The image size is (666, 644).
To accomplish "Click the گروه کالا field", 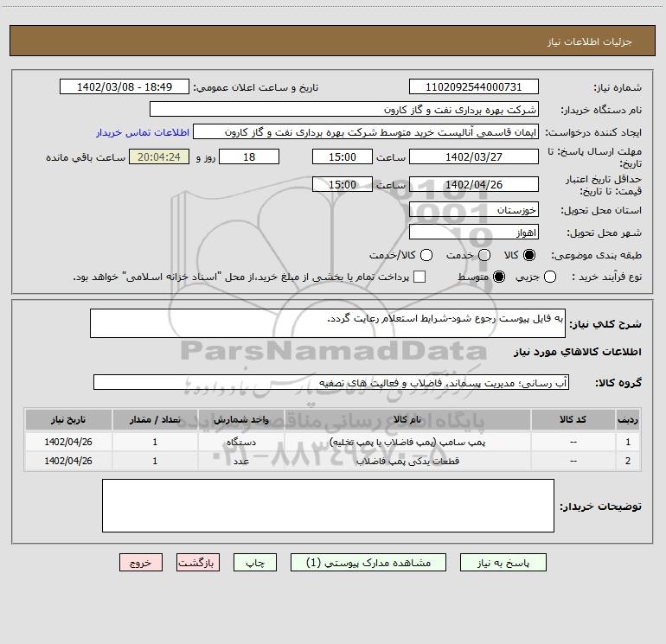I will point(331,382).
